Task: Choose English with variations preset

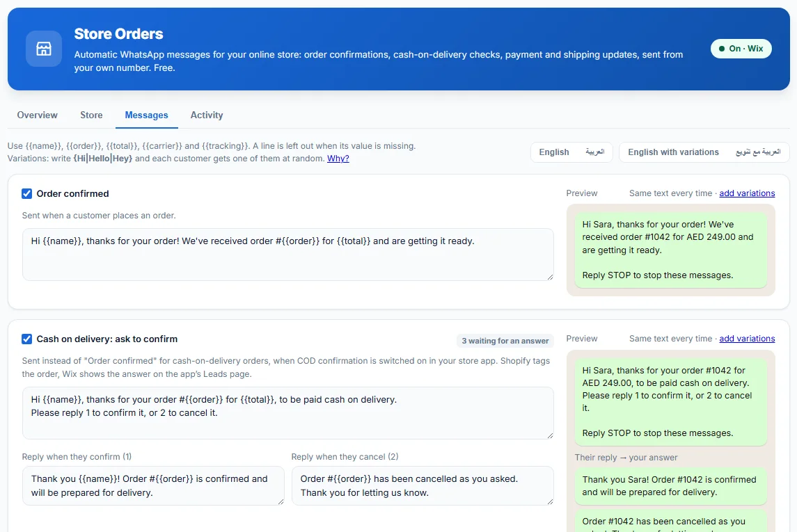Action: 674,152
